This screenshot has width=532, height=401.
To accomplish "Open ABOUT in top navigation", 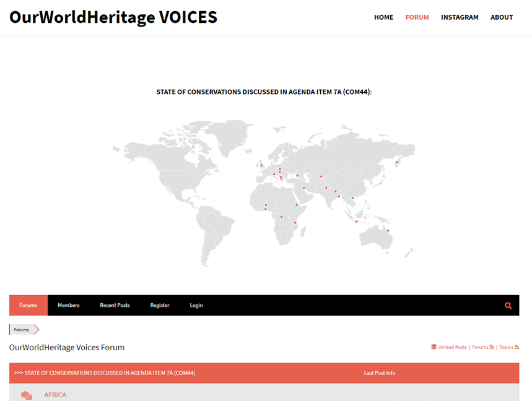I will pyautogui.click(x=502, y=17).
